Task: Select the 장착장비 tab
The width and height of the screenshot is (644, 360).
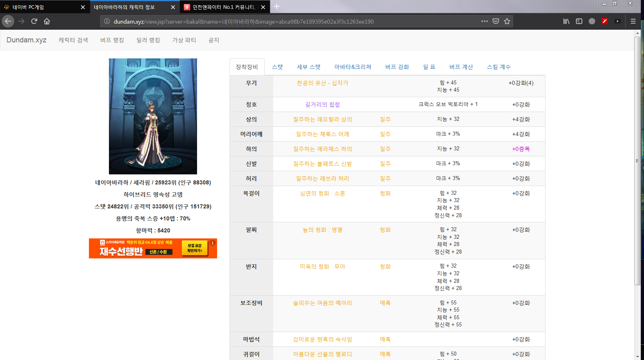Action: pyautogui.click(x=247, y=67)
